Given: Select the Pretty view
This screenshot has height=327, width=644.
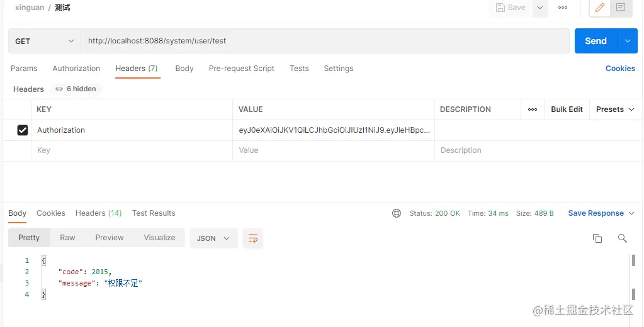Looking at the screenshot, I should (29, 238).
